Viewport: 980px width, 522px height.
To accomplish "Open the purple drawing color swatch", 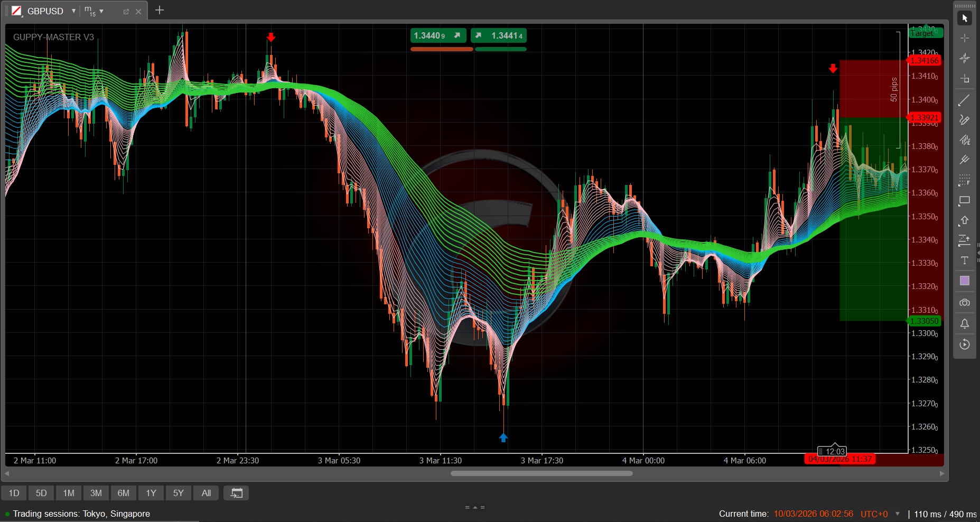I will tap(964, 281).
